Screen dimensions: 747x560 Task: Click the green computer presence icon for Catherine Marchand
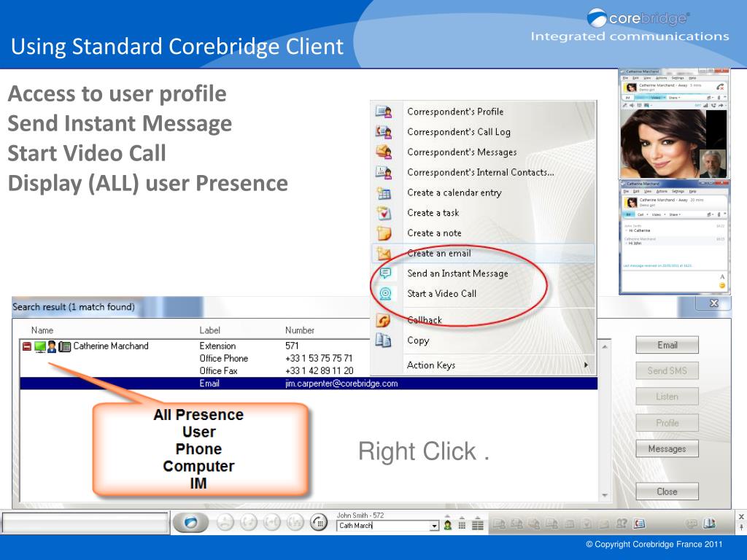pyautogui.click(x=40, y=346)
